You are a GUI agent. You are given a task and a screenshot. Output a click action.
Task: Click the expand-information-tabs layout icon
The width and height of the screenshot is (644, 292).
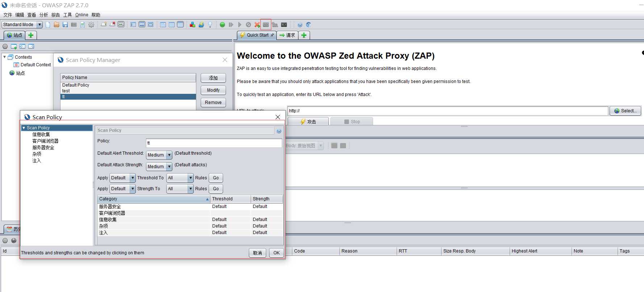tap(142, 25)
